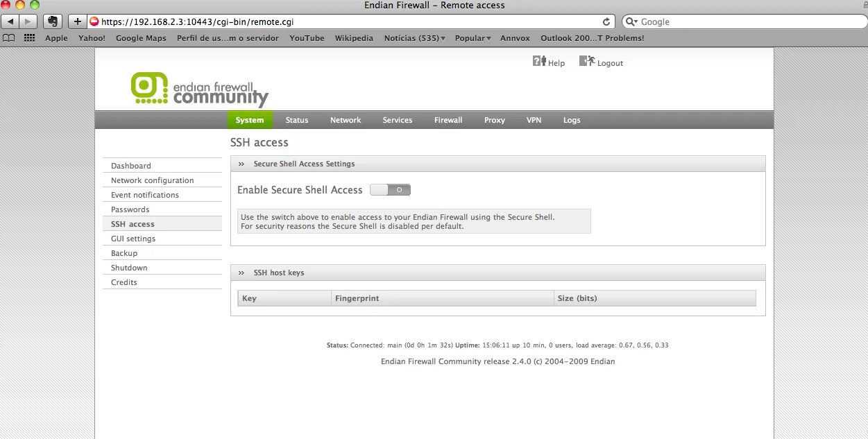Screen dimensions: 868x439
Task: Open the Network main menu tab
Action: tap(346, 120)
